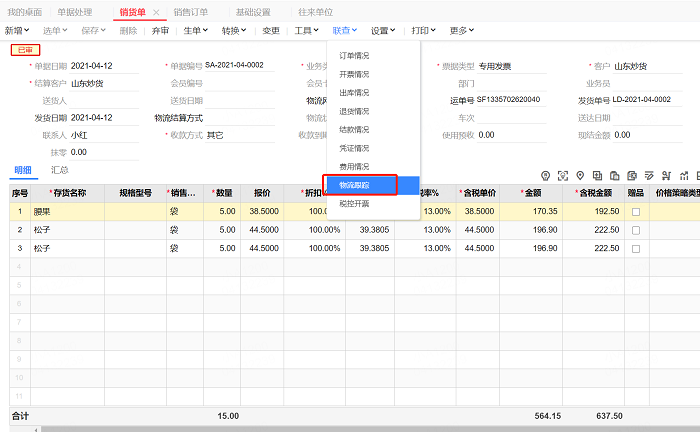The width and height of the screenshot is (700, 432).
Task: Click the location pin icon above the table
Action: [580, 176]
